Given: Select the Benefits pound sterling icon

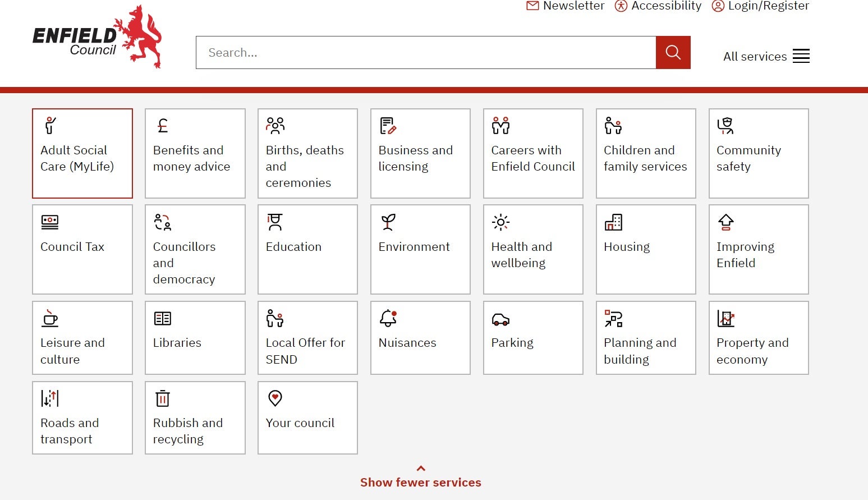Looking at the screenshot, I should (x=163, y=125).
